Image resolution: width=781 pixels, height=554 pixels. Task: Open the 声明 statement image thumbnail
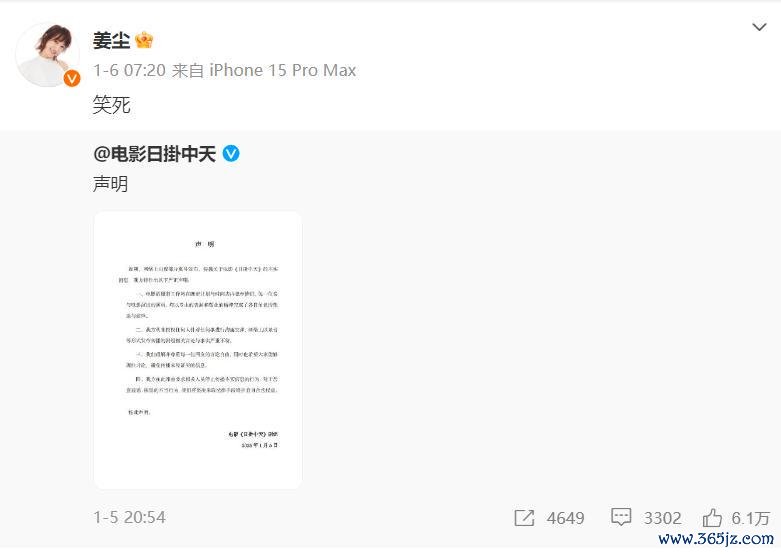coord(198,350)
